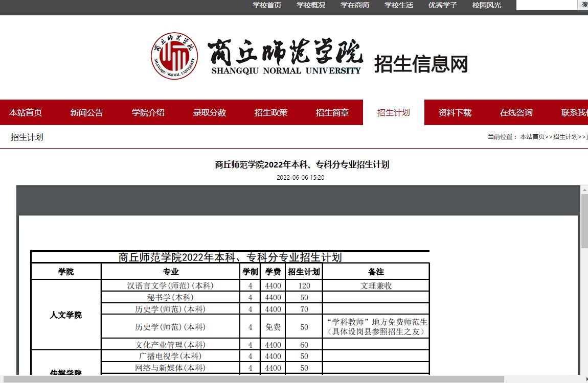Open 优秀学子 in top bar
Viewport: 588px width, 383px height.
[x=443, y=5]
